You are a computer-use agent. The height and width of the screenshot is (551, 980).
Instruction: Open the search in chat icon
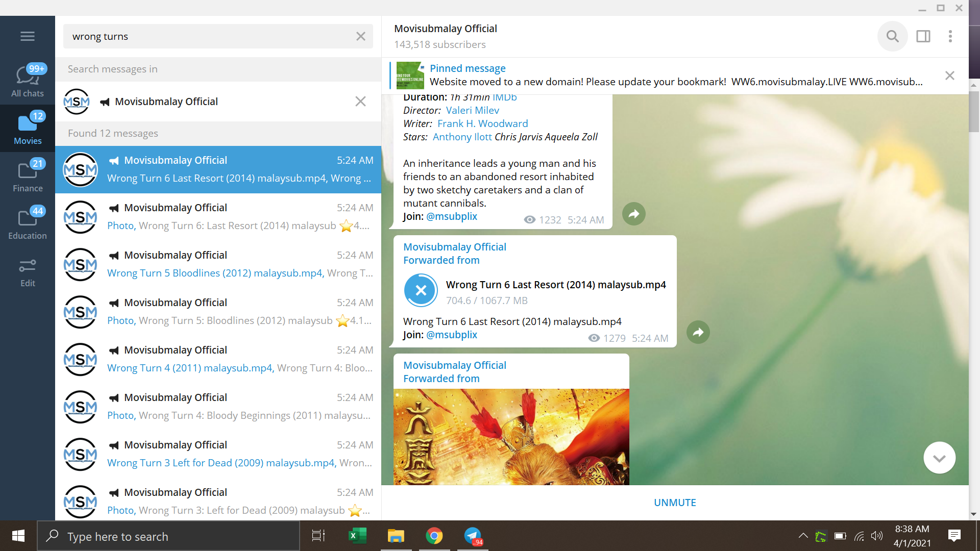(892, 36)
